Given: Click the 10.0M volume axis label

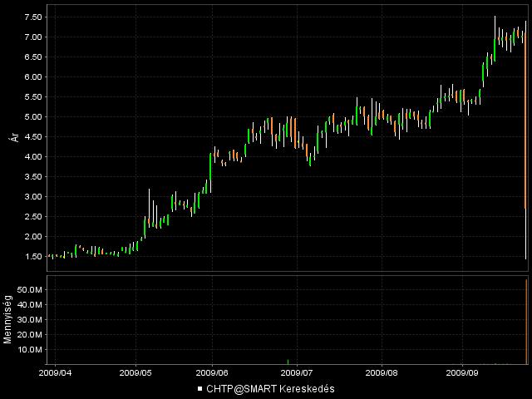Looking at the screenshot, I should click(30, 349).
